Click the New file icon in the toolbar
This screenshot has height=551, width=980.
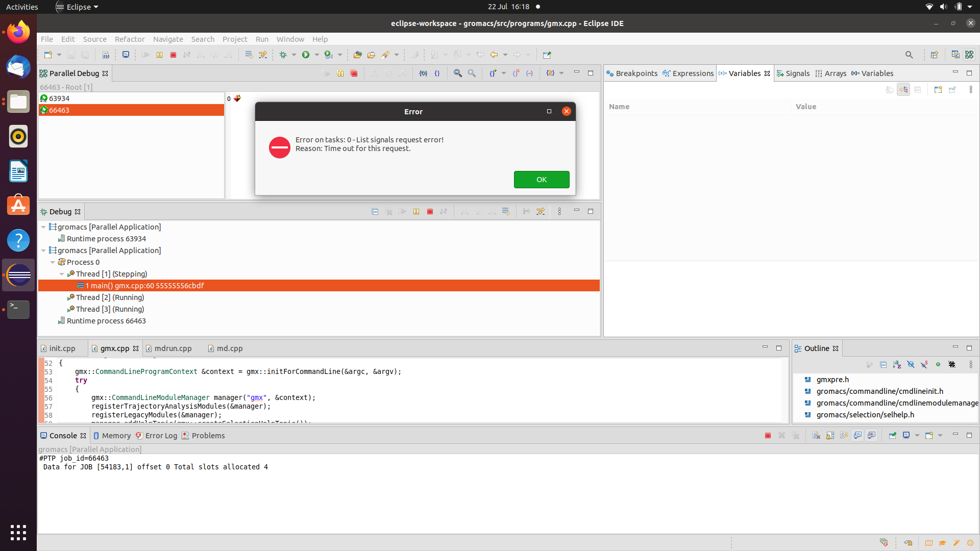pyautogui.click(x=48, y=55)
